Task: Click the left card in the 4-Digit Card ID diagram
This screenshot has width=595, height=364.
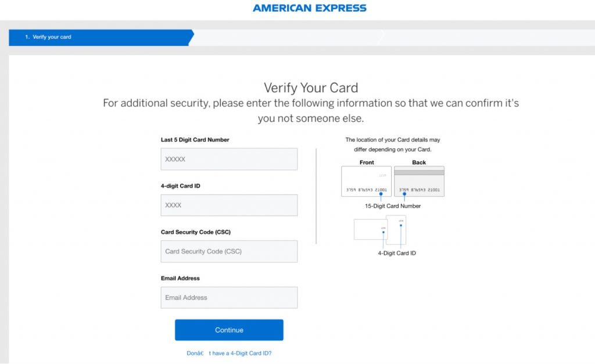Action: pos(370,229)
